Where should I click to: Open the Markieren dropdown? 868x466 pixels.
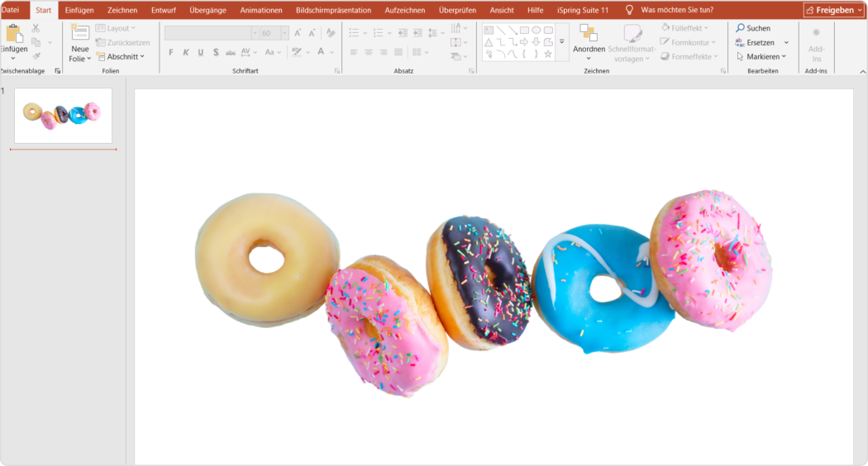pyautogui.click(x=761, y=56)
